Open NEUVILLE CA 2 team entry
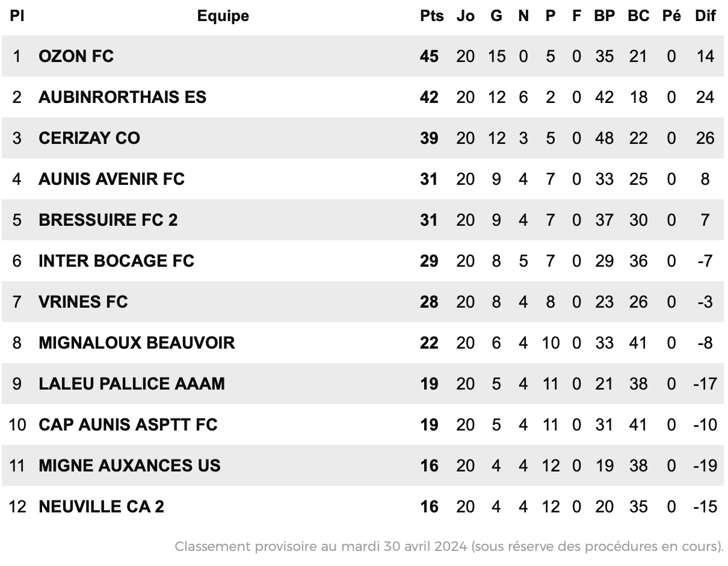This screenshot has width=728, height=566. [101, 506]
